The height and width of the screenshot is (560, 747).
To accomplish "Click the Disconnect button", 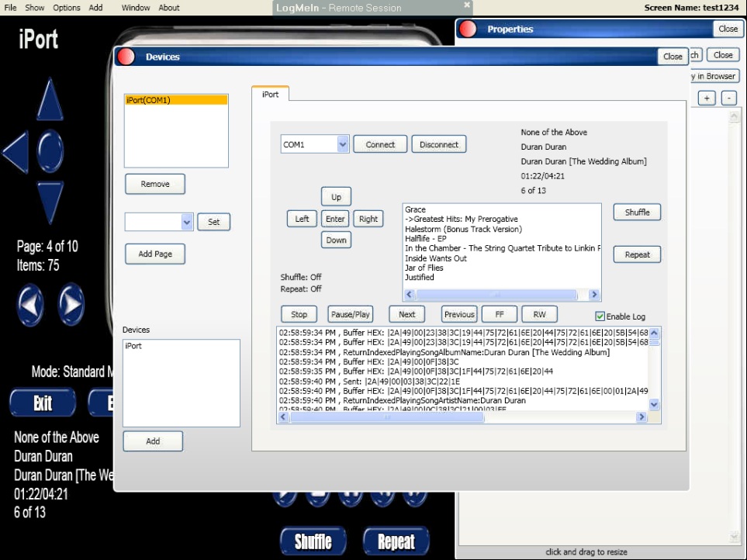I will [x=439, y=144].
